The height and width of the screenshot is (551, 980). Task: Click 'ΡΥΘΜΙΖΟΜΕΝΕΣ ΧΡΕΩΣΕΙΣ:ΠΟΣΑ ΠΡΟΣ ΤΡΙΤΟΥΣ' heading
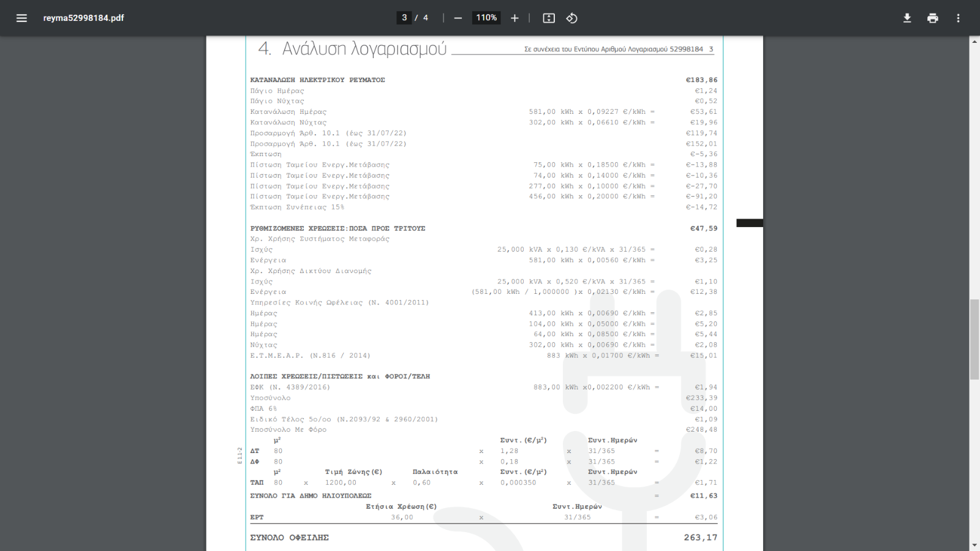point(337,228)
